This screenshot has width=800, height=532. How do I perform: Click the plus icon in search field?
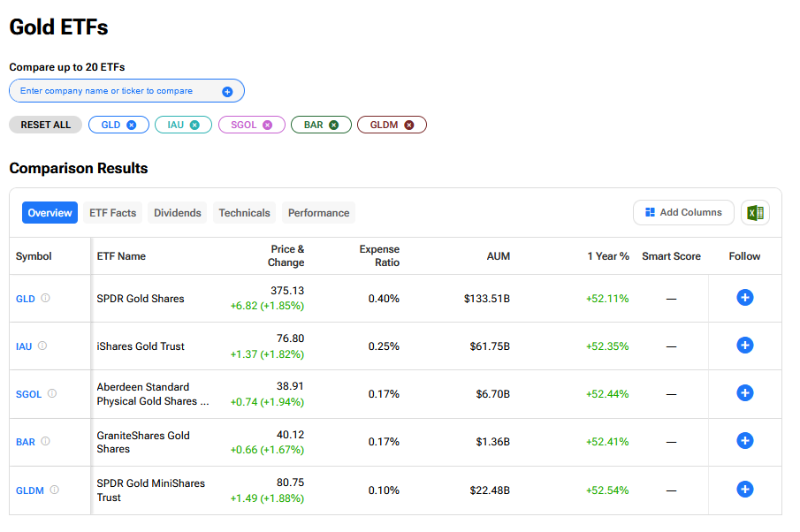pyautogui.click(x=227, y=91)
